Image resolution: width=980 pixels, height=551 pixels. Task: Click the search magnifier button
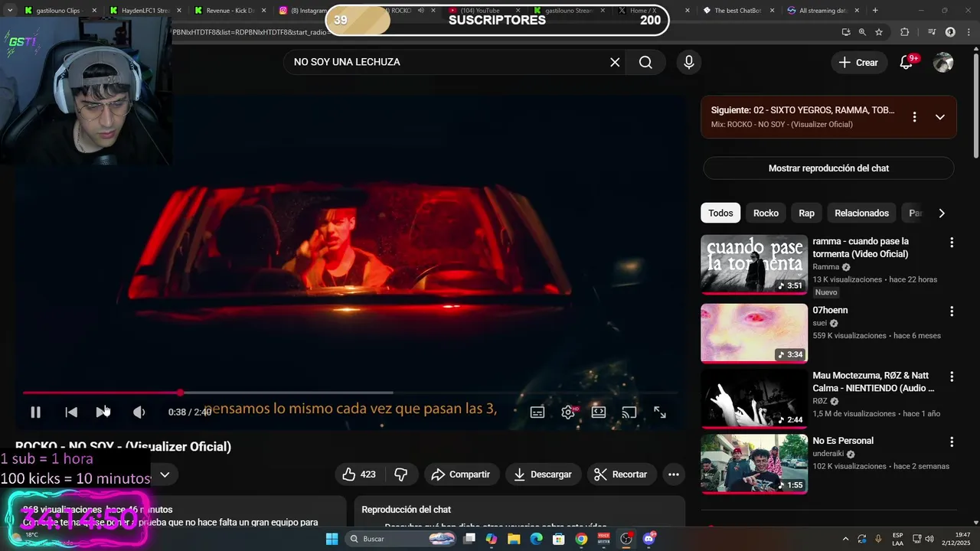pyautogui.click(x=645, y=62)
